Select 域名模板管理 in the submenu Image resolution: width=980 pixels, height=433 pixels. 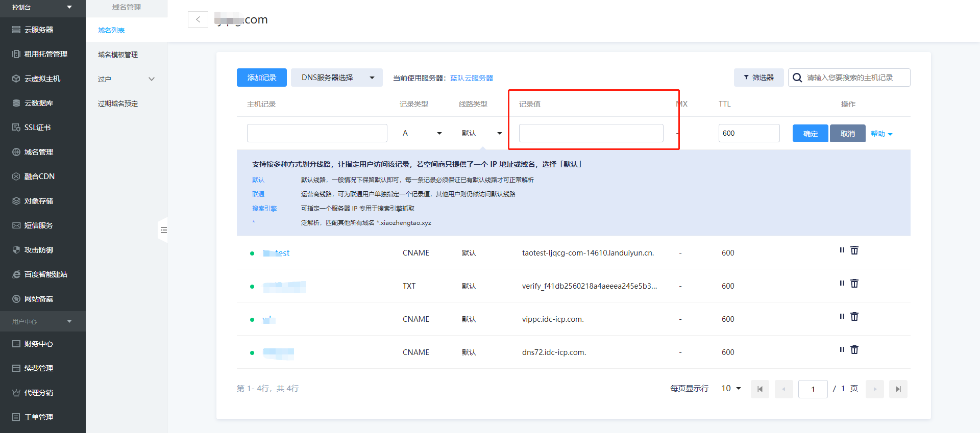tap(118, 55)
